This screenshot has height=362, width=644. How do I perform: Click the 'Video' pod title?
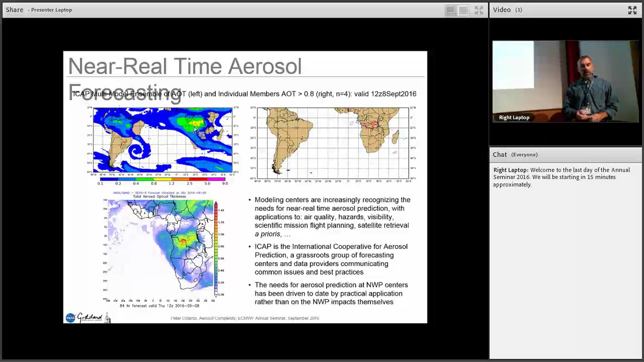(502, 10)
